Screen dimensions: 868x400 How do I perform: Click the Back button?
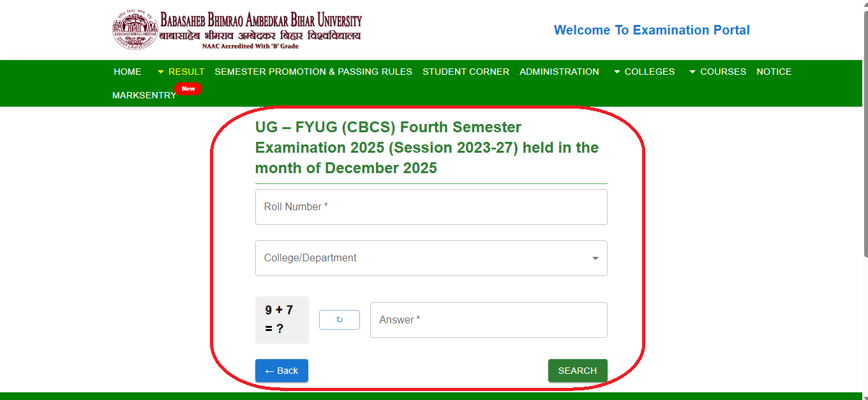[281, 371]
